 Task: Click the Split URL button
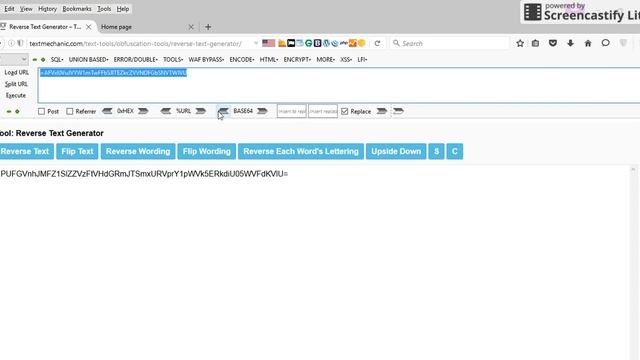pyautogui.click(x=16, y=84)
